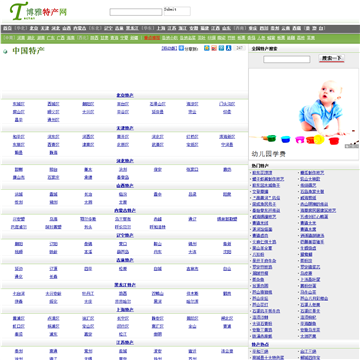Open the 内蒙古特产 section heading link
Viewport: 360px width, 360px height.
[125, 211]
